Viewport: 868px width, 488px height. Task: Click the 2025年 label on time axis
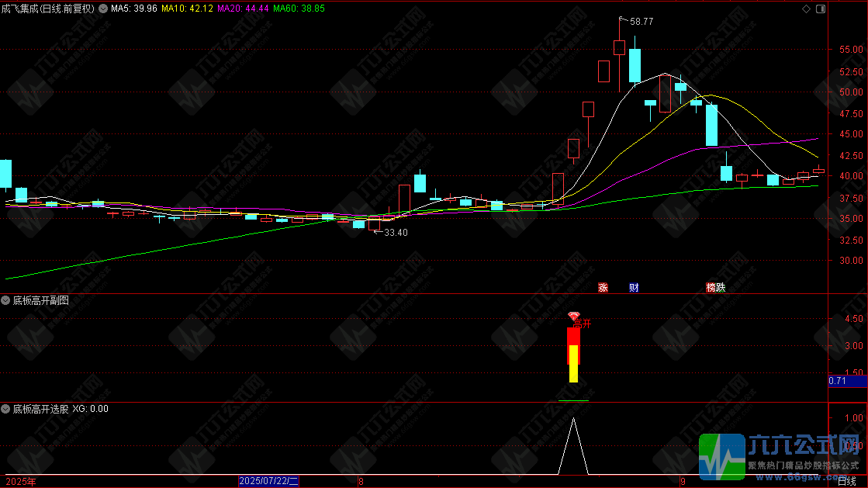tap(21, 481)
